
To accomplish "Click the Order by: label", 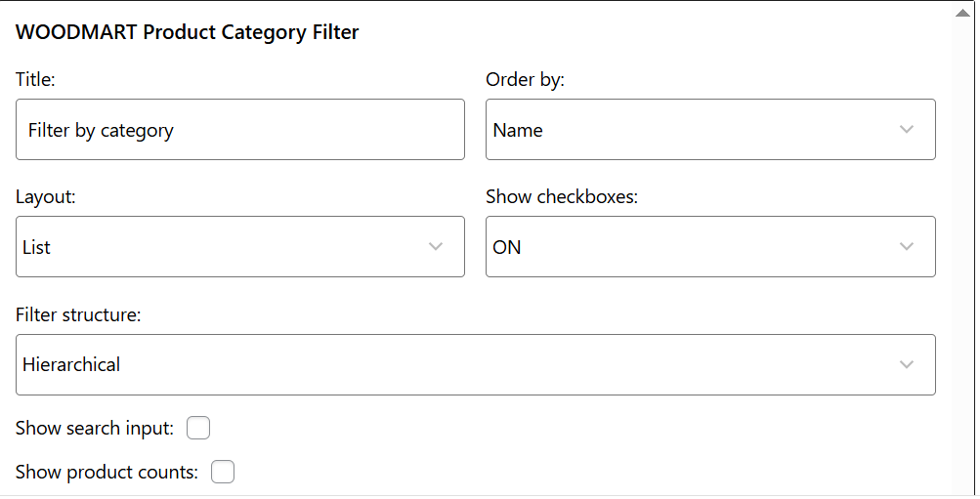I will pyautogui.click(x=525, y=79).
